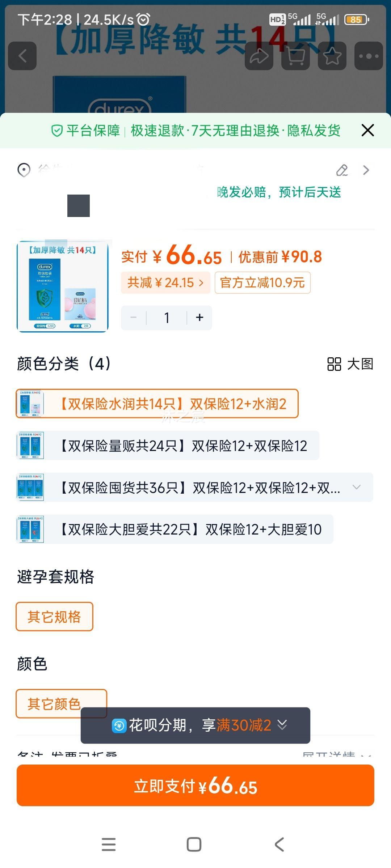This screenshot has height=868, width=391.
Task: Expand the 双保险囤货共36只 option chevron
Action: 357,487
